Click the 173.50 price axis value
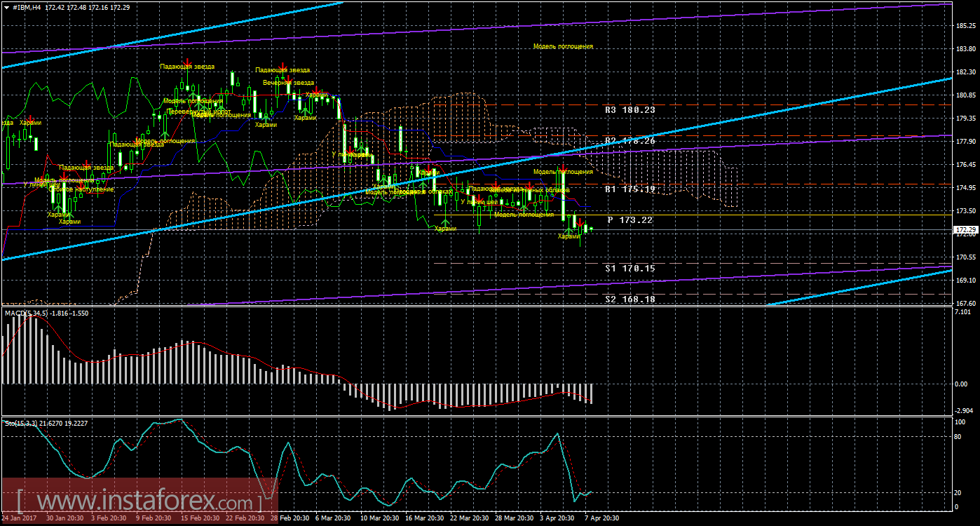The image size is (980, 526). [x=966, y=211]
